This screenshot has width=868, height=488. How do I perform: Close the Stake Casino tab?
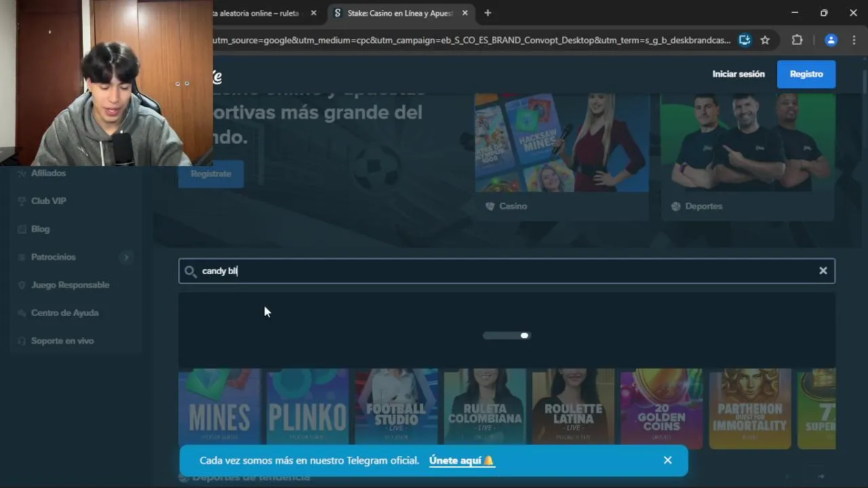coord(465,13)
